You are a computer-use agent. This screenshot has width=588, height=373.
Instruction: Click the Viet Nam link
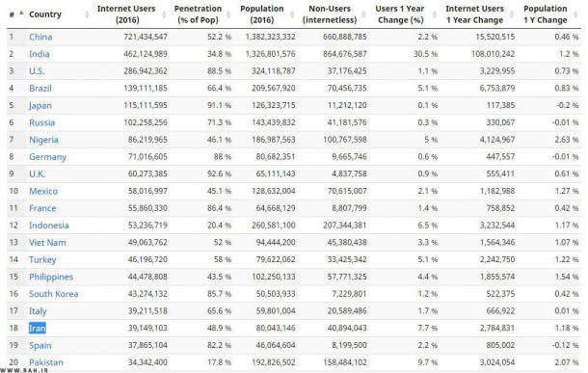47,243
